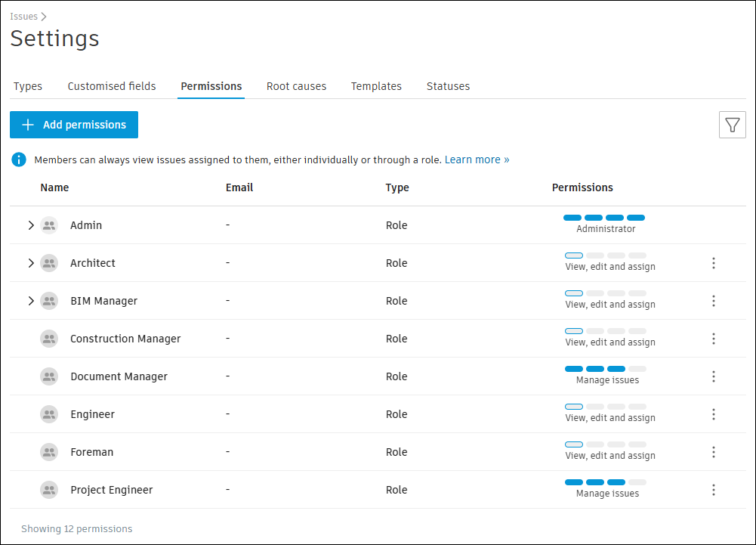Click the info icon beside members notice
Viewport: 756px width, 545px height.
19,159
